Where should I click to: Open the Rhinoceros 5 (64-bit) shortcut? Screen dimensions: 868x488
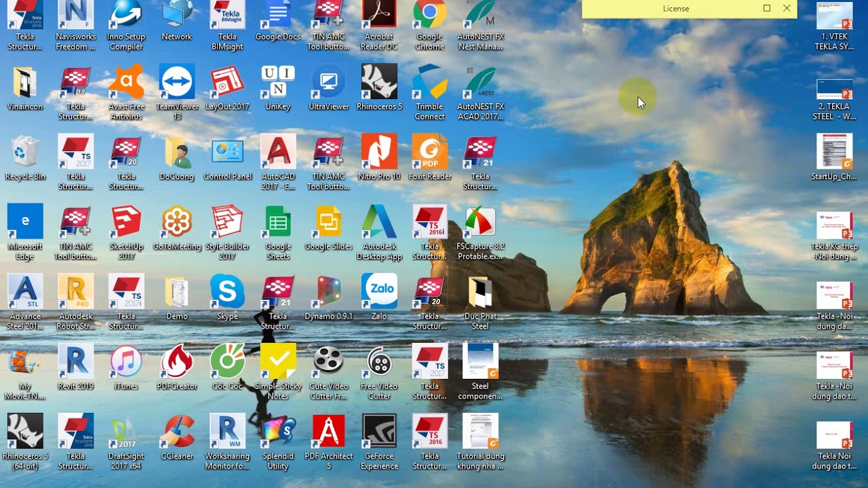(x=25, y=442)
